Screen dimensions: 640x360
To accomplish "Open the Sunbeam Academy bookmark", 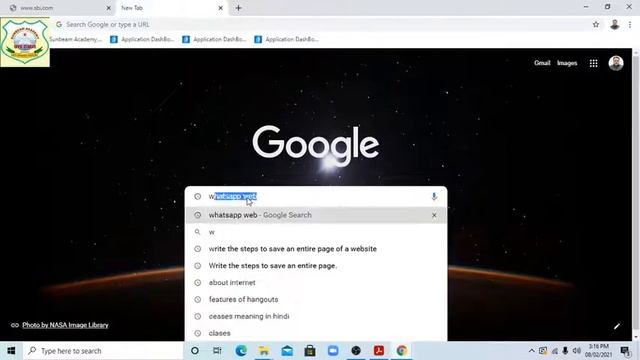I will [76, 39].
